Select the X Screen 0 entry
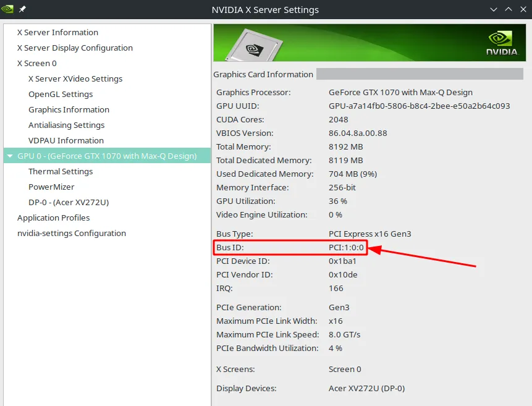532x406 pixels. [36, 63]
